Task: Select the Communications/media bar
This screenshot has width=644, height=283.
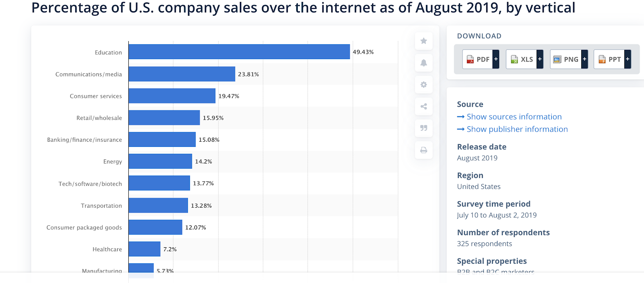Action: click(182, 74)
